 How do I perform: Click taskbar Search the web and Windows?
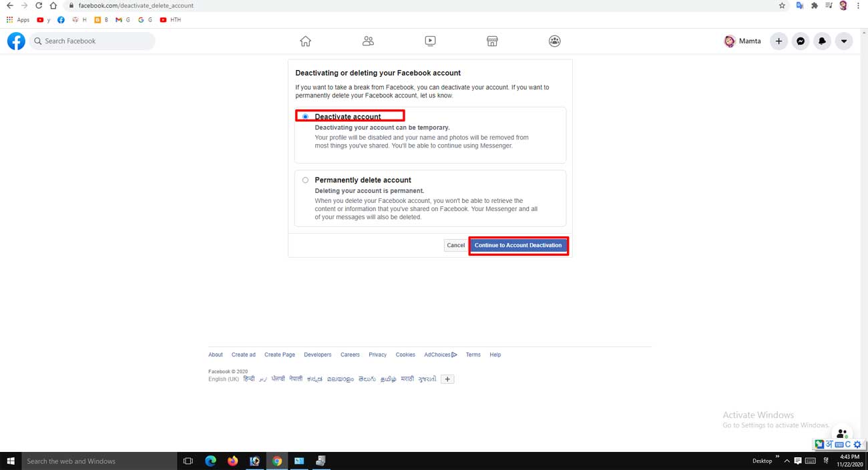point(99,461)
